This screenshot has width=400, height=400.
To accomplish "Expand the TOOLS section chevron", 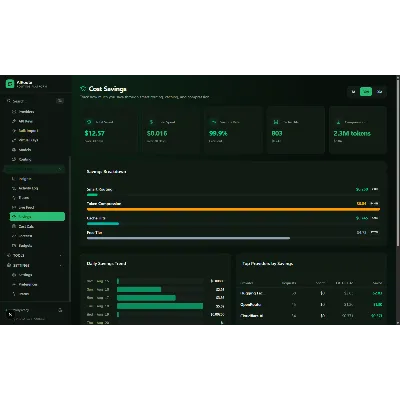I will click(60, 256).
